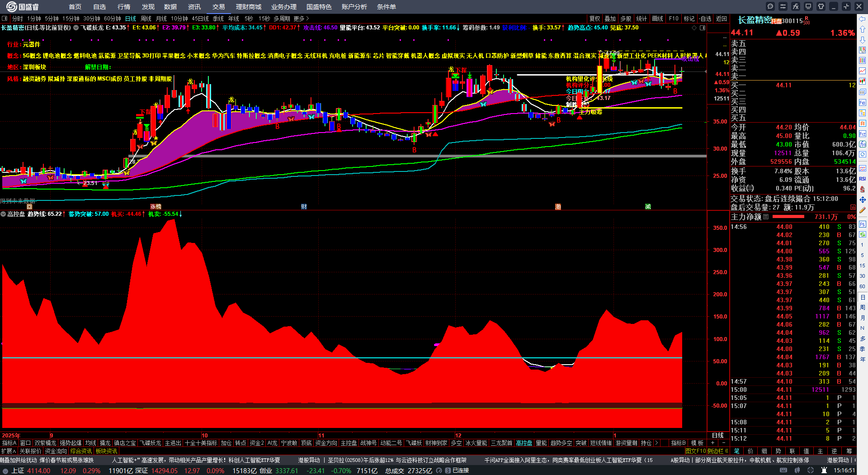Show more indicator tabs with right arrow

pos(656,443)
